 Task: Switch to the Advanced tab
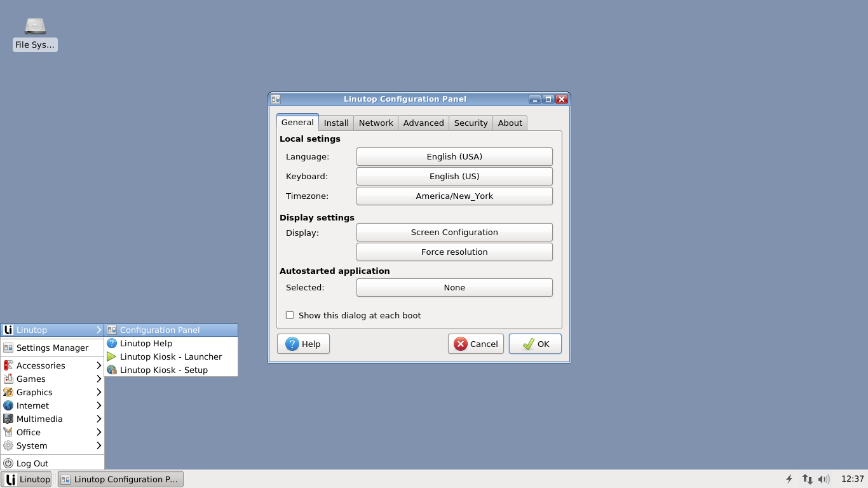coord(423,123)
